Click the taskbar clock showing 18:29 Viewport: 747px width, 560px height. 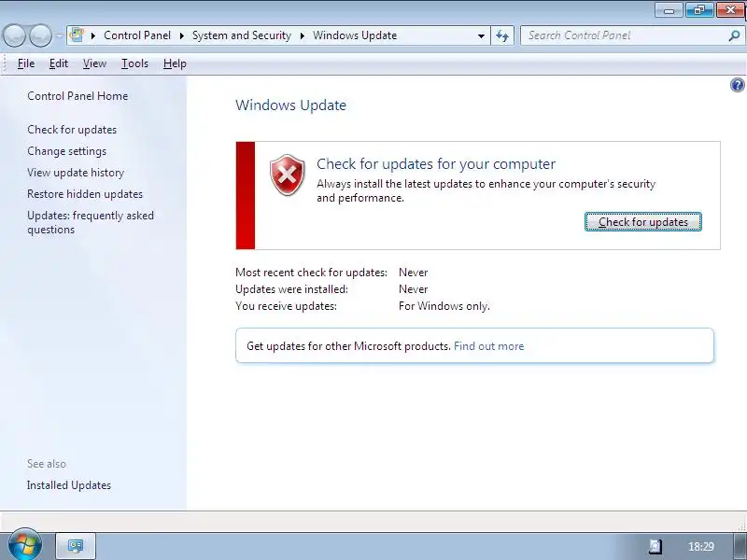701,547
